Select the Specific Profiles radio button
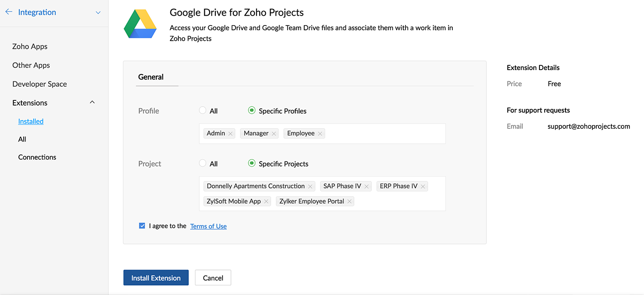The image size is (644, 295). [x=252, y=110]
